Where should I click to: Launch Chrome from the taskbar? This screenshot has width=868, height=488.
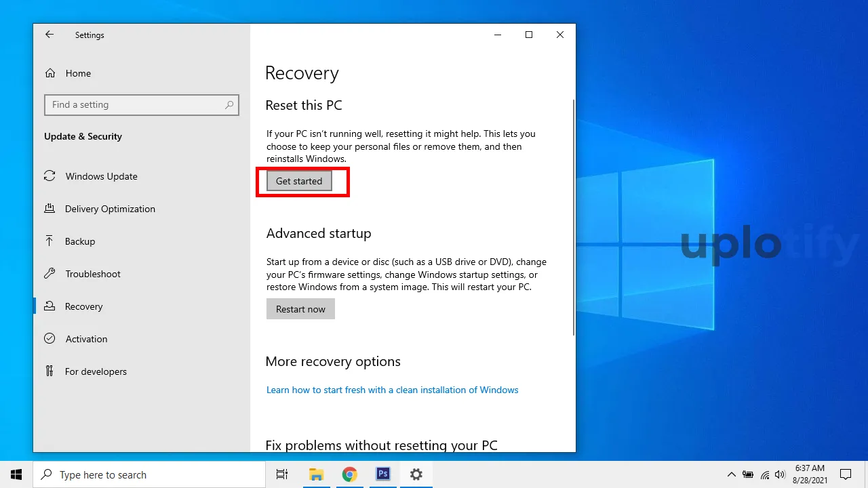click(349, 474)
